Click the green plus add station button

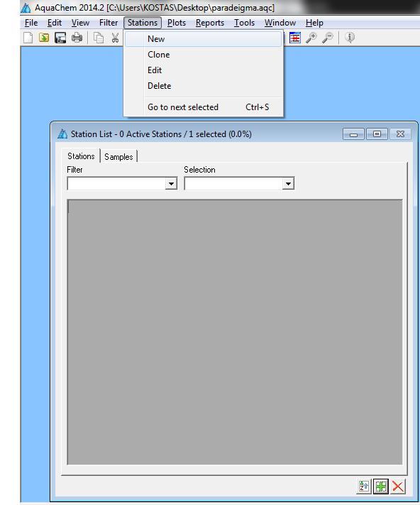381,486
